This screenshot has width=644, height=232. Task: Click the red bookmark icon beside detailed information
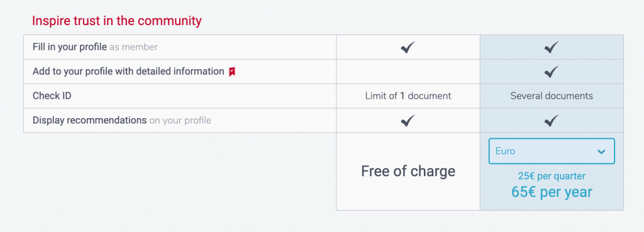232,72
